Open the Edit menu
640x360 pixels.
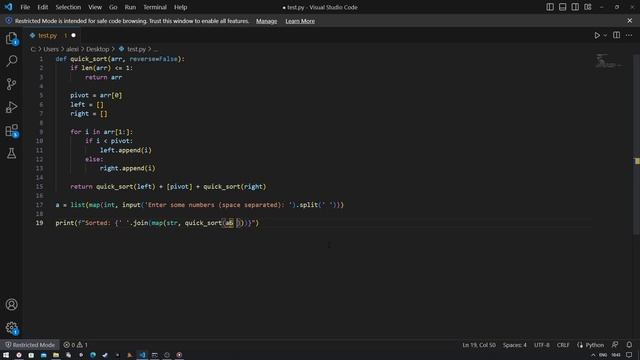tap(42, 7)
